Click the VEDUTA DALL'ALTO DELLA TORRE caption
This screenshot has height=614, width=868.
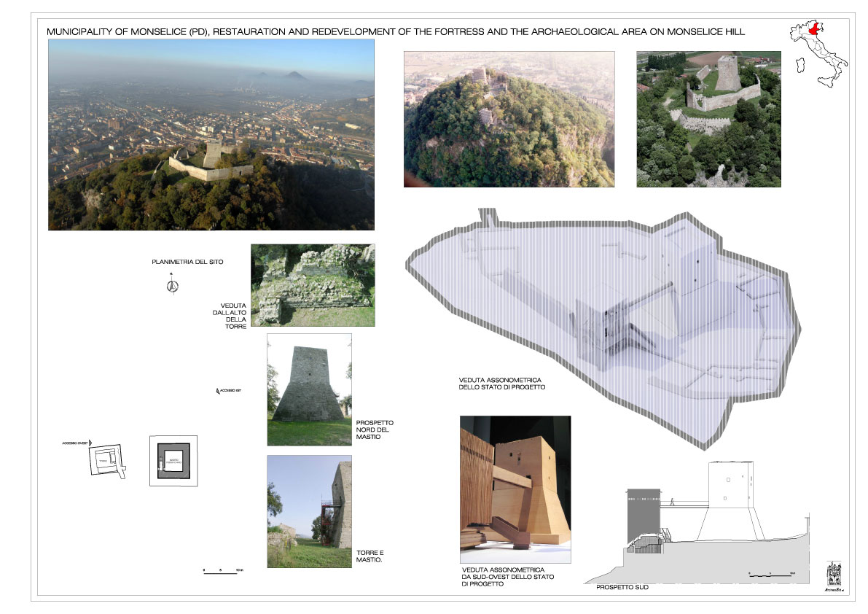[229, 316]
